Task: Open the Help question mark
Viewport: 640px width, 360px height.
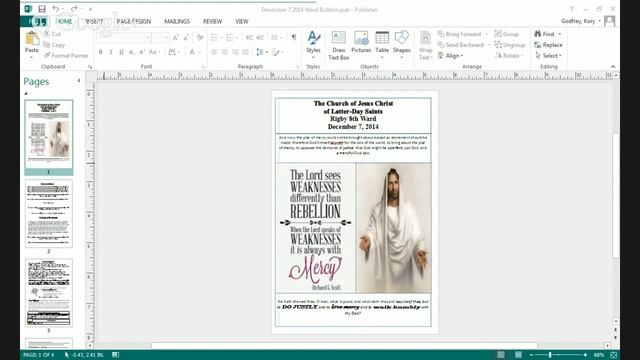Action: pyautogui.click(x=571, y=9)
